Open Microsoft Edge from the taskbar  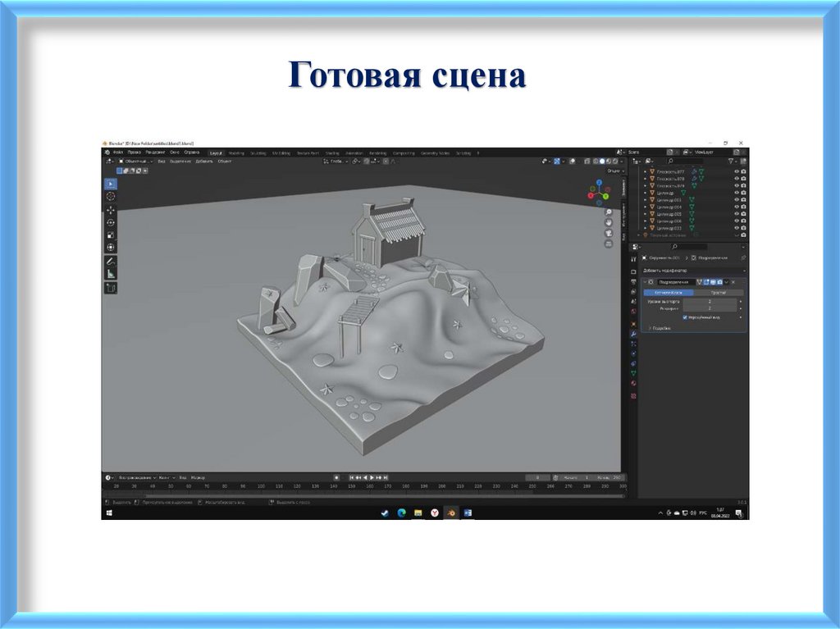click(x=401, y=513)
